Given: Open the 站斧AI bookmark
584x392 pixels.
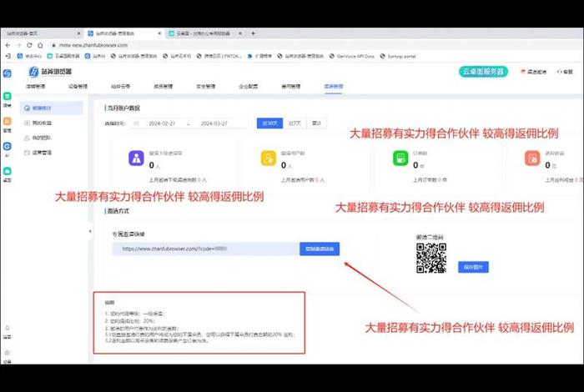Looking at the screenshot, I should (95, 56).
